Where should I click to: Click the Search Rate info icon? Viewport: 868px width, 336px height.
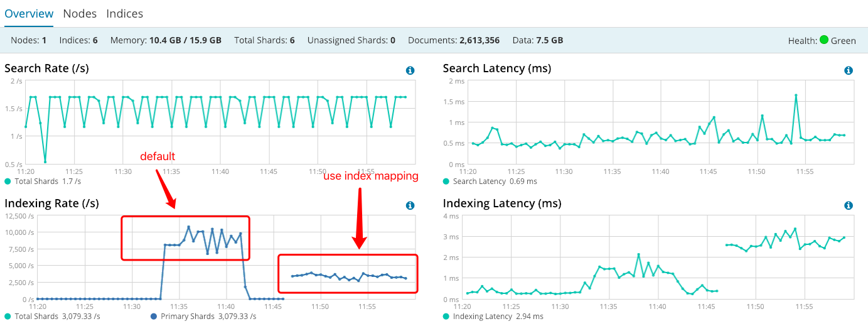click(x=410, y=70)
